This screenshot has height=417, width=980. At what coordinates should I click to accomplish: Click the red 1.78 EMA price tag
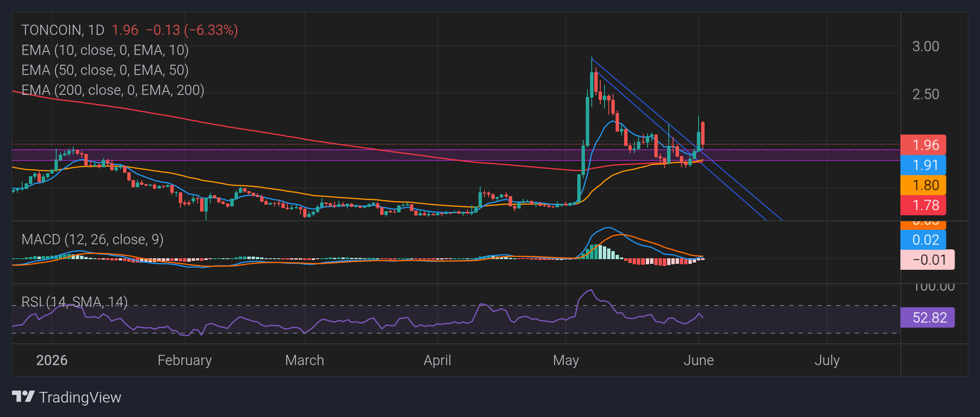(x=923, y=205)
